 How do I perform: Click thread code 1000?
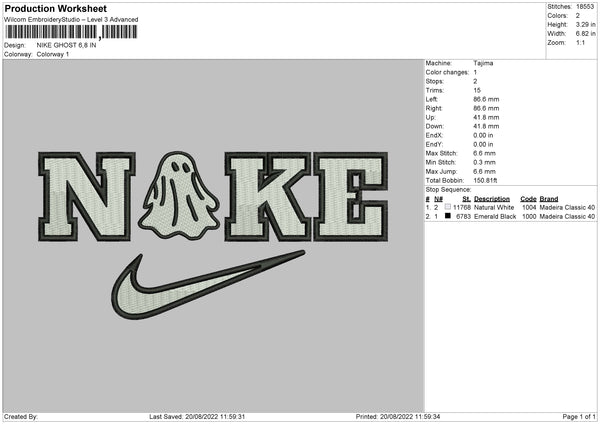point(529,217)
